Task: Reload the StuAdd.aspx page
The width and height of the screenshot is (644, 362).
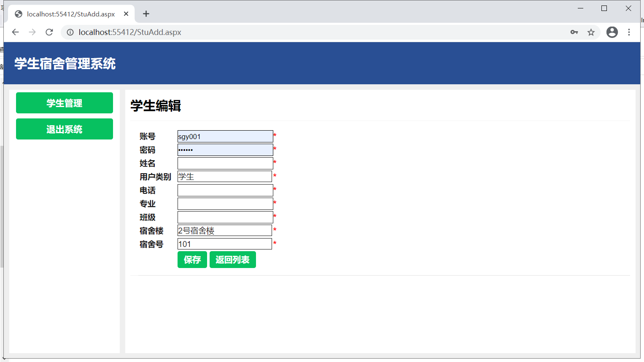Action: coord(49,32)
